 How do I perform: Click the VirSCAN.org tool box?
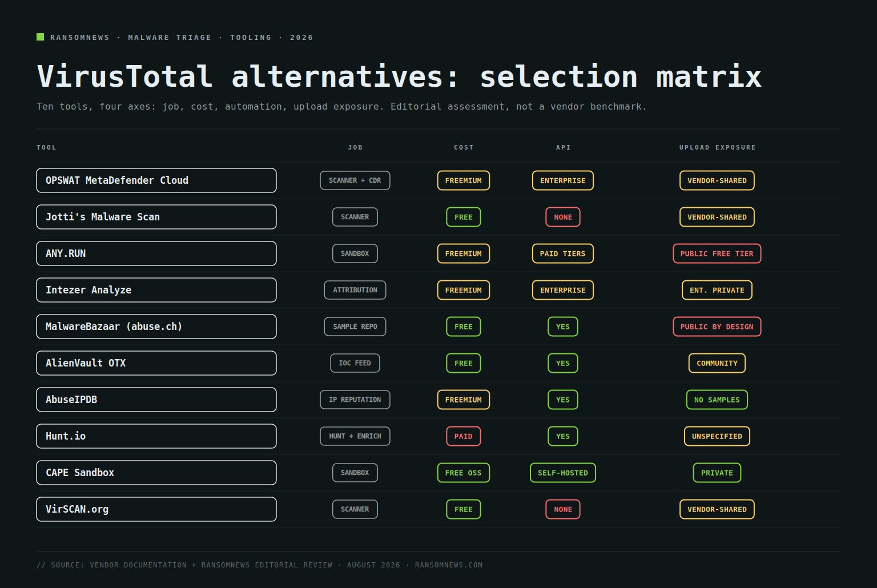click(156, 509)
